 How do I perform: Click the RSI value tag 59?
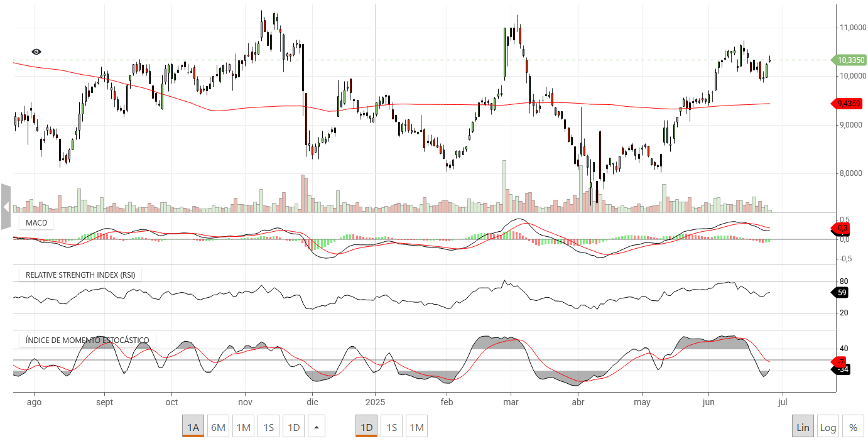840,293
